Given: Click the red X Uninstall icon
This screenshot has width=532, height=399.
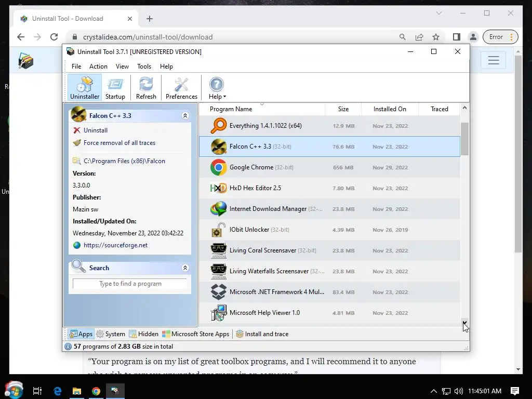Looking at the screenshot, I should 77,130.
